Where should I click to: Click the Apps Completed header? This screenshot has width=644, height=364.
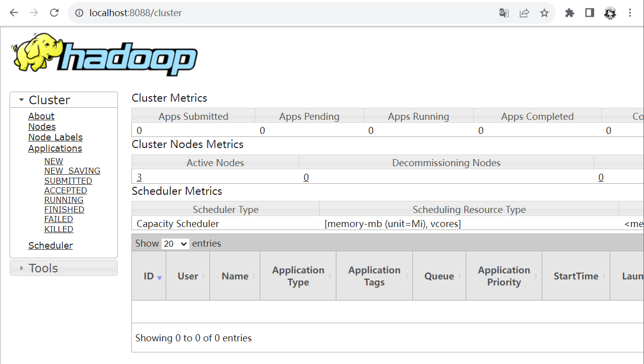(537, 116)
